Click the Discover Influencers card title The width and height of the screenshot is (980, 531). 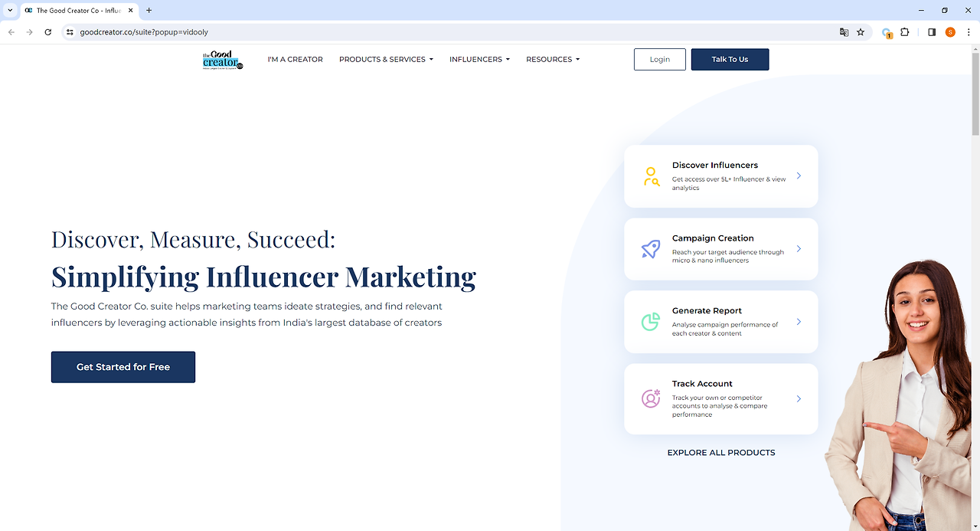pyautogui.click(x=715, y=165)
